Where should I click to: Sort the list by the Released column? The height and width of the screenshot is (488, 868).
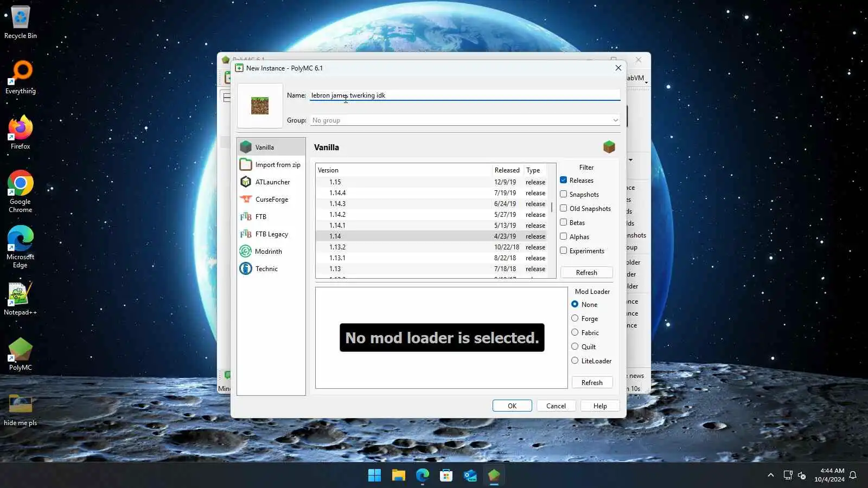[507, 170]
